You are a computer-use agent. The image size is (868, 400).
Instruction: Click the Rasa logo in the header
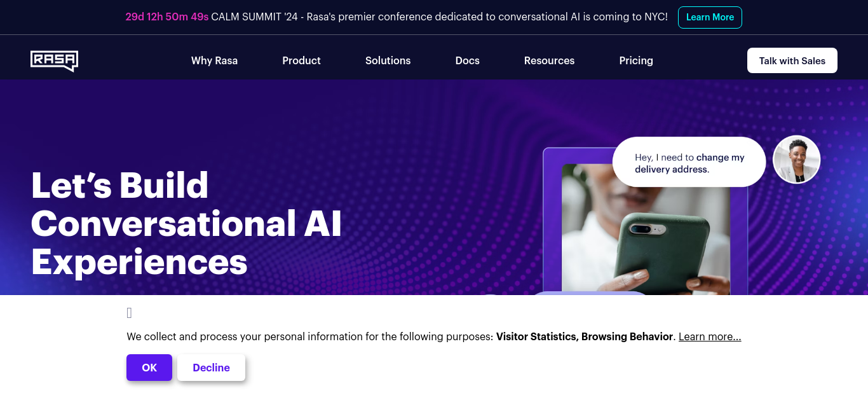(x=54, y=61)
